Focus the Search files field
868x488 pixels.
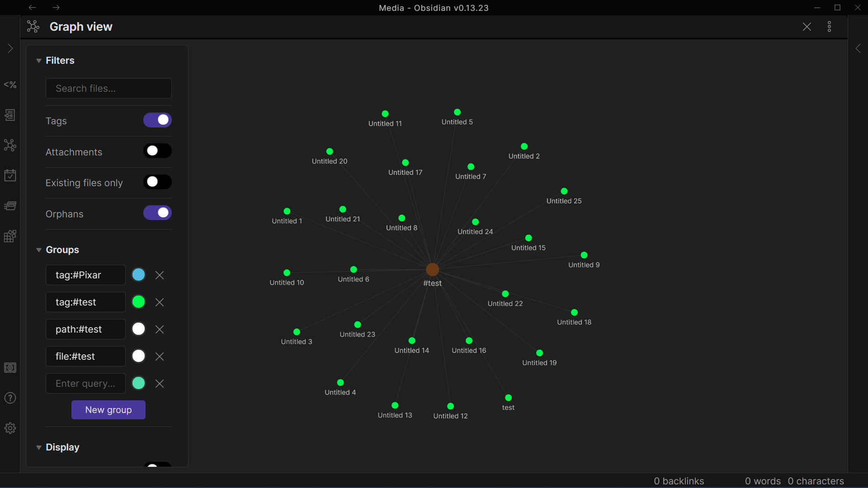tap(108, 89)
